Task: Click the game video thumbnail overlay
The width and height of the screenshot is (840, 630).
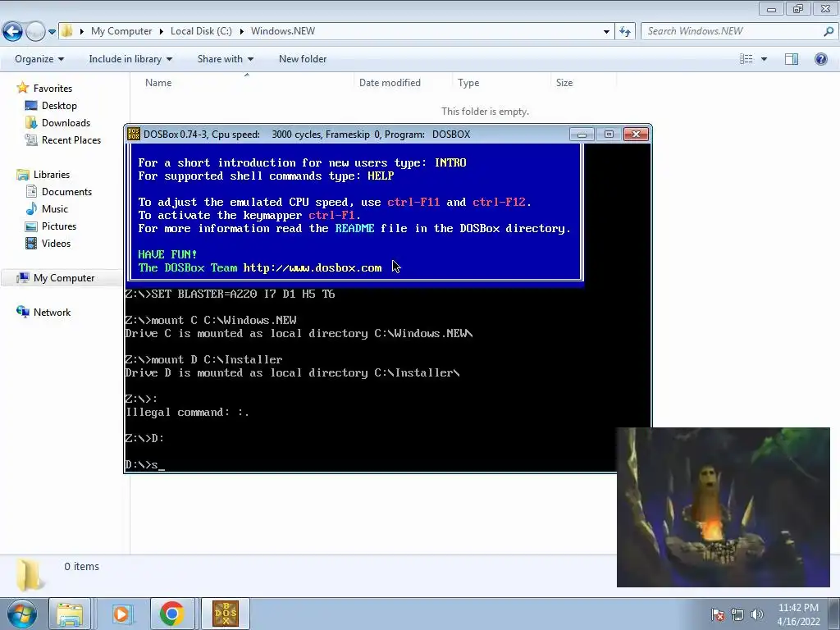Action: (x=724, y=507)
